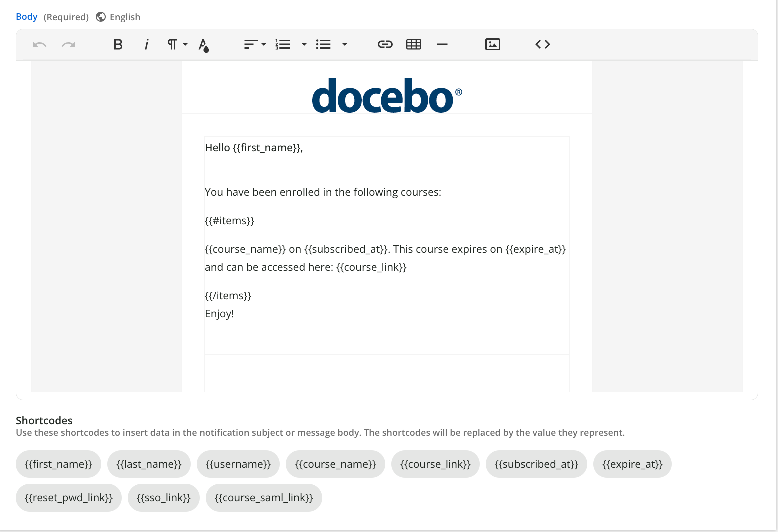
Task: Insert an image into the email body
Action: coord(492,45)
